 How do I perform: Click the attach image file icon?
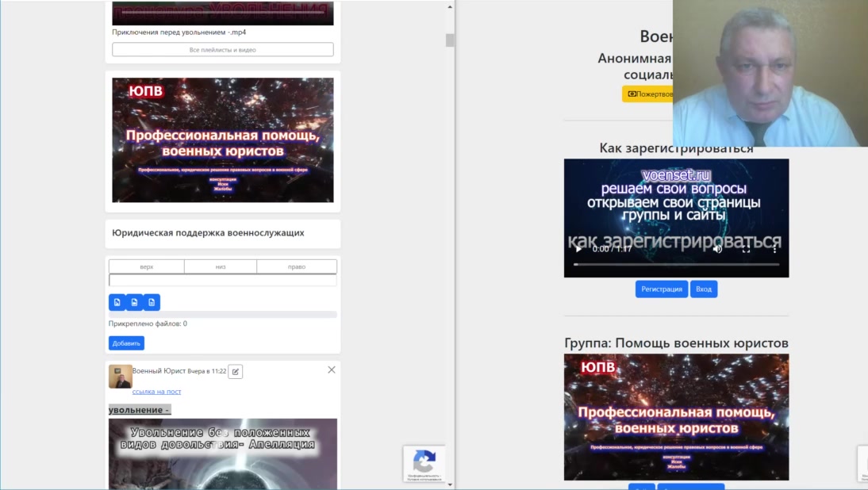[x=117, y=302]
